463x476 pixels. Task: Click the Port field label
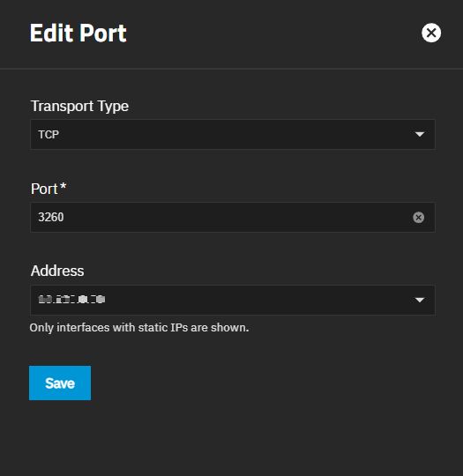(44, 190)
